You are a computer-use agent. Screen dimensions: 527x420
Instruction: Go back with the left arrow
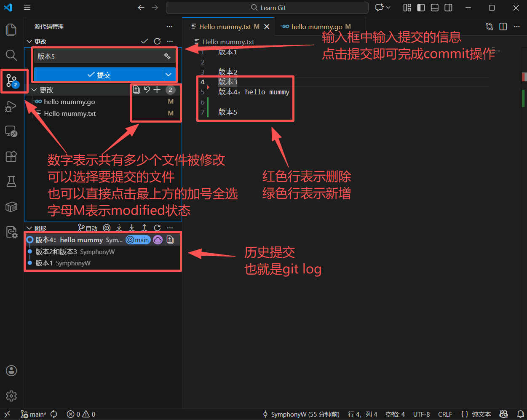click(x=141, y=8)
